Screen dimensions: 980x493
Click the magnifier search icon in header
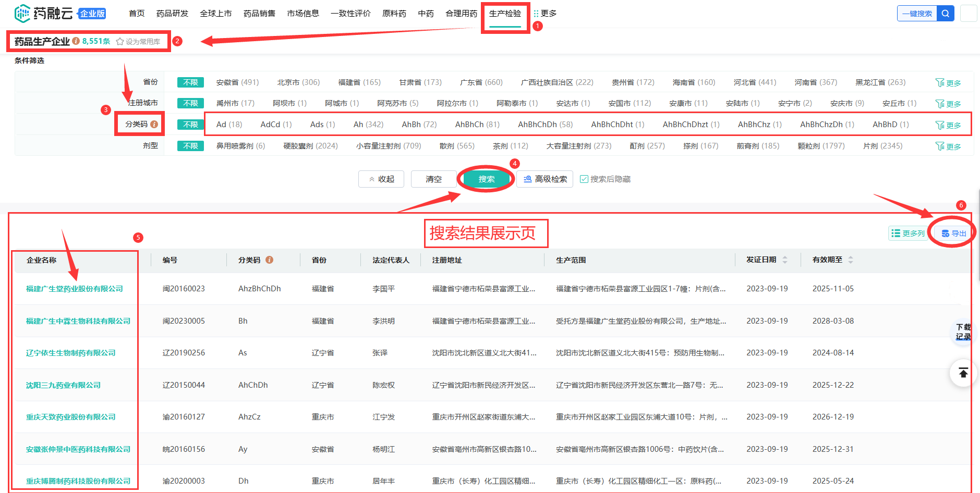click(945, 14)
